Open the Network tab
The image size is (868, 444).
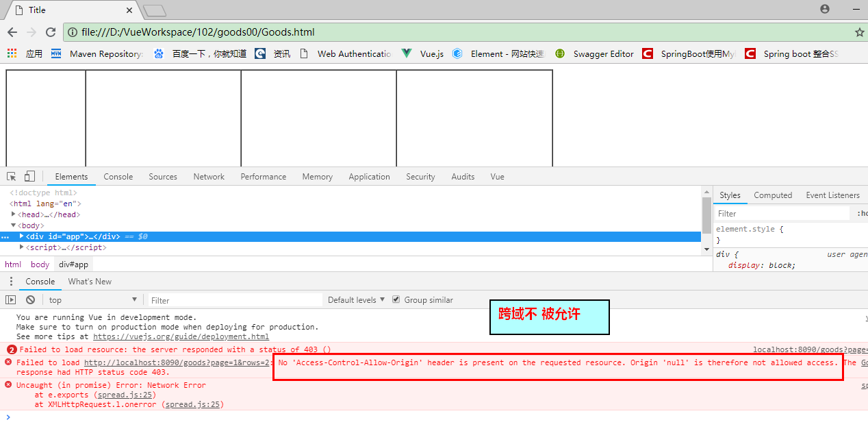click(209, 176)
